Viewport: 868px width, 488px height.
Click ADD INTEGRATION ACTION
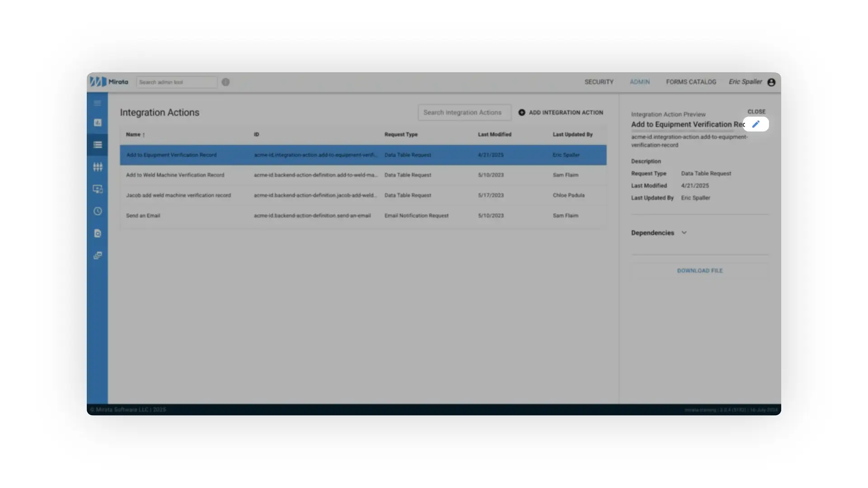point(561,113)
